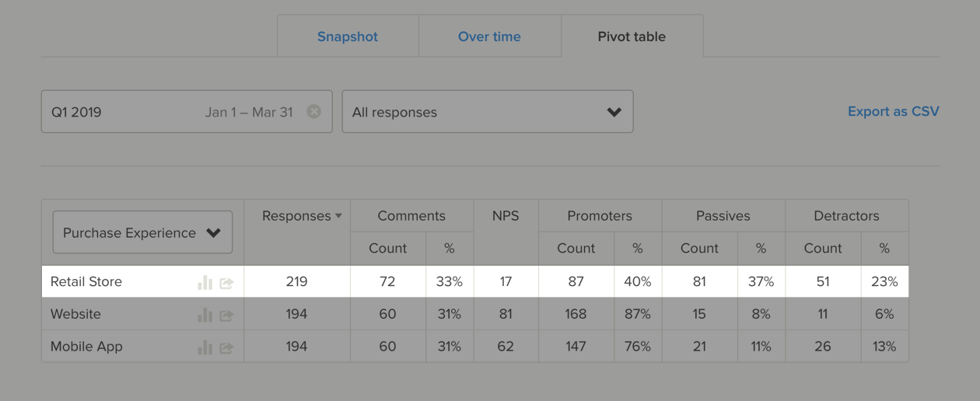Viewport: 980px width, 401px height.
Task: Sort by Responses column arrow
Action: (338, 216)
